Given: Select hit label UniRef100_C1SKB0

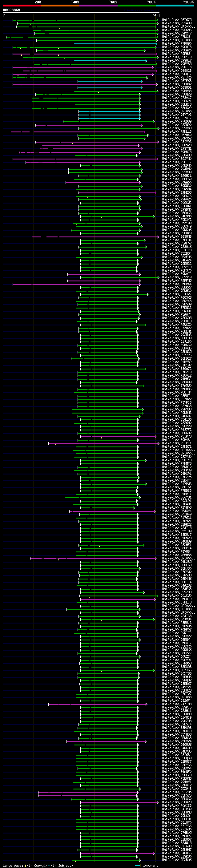Looking at the screenshot, I should [177, 857].
